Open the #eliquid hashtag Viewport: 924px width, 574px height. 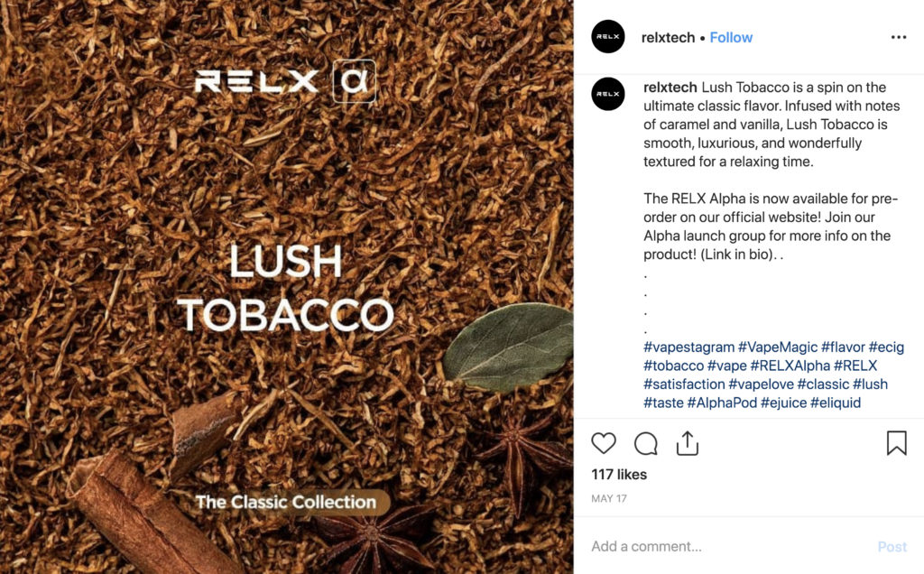(x=836, y=403)
